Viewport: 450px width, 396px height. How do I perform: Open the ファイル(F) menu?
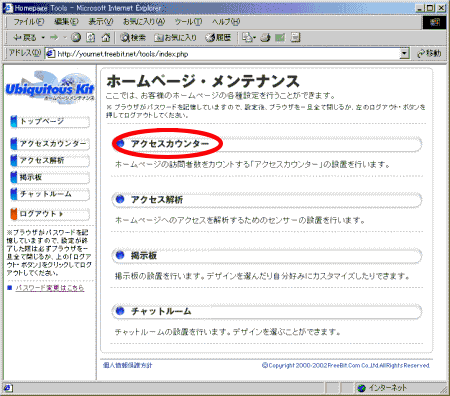click(x=29, y=22)
